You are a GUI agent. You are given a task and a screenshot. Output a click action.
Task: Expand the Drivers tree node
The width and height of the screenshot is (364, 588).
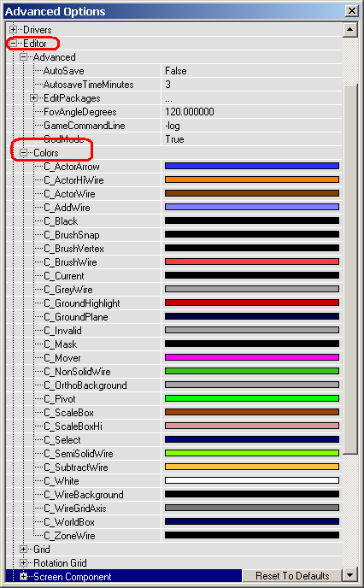[x=13, y=29]
